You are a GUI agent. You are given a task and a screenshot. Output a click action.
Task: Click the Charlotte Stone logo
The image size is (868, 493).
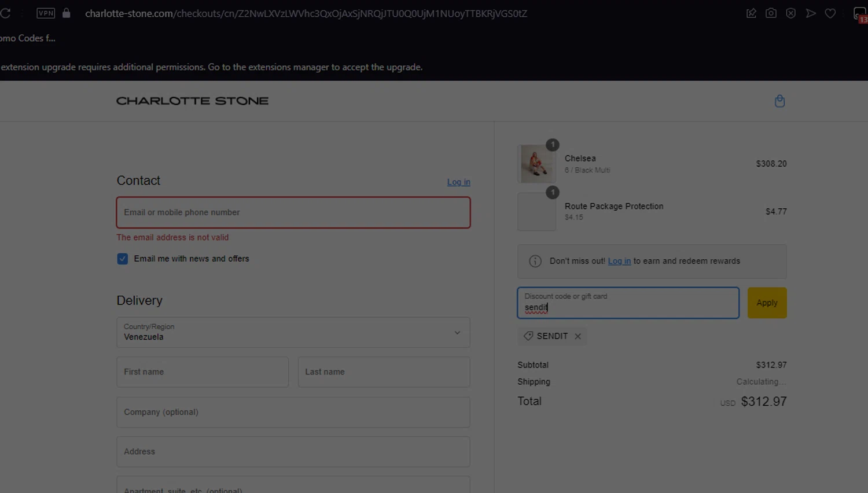click(192, 101)
